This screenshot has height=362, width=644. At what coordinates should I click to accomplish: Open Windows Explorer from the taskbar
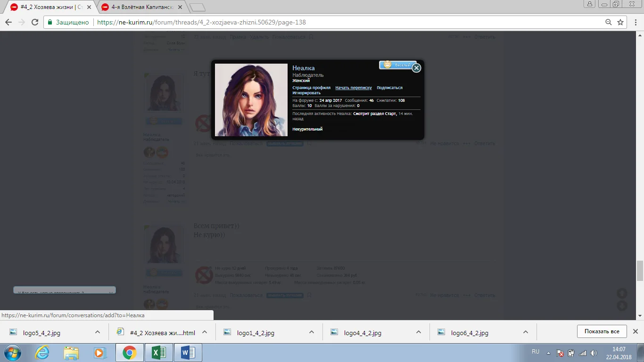pyautogui.click(x=71, y=353)
